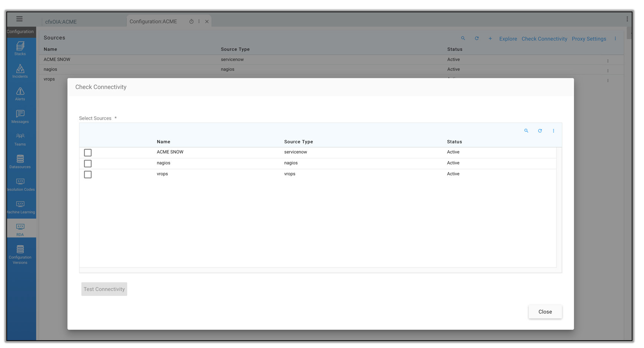Open Messages from the sidebar
The image size is (644, 348).
20,116
